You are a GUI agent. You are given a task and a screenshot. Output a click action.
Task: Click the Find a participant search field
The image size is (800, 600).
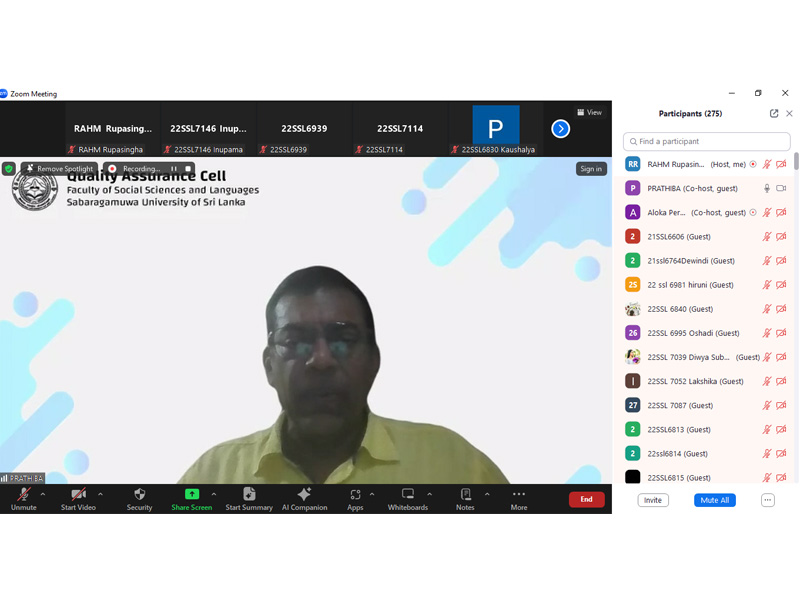tap(707, 142)
